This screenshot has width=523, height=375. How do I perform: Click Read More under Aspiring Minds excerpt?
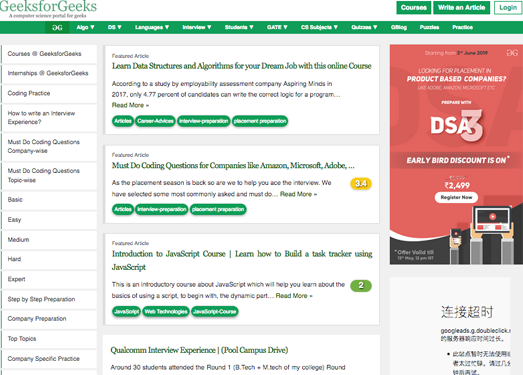[x=130, y=105]
